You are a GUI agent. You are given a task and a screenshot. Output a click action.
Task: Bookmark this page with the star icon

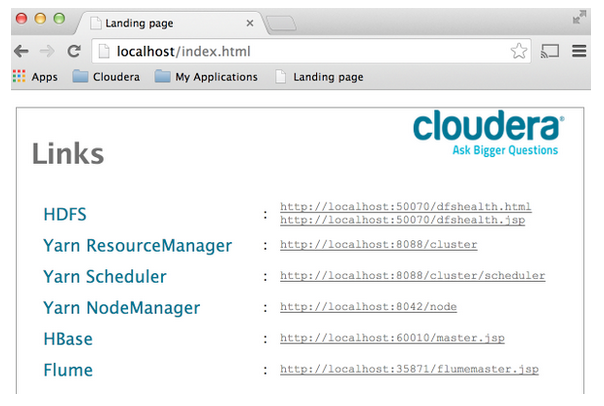pos(519,50)
